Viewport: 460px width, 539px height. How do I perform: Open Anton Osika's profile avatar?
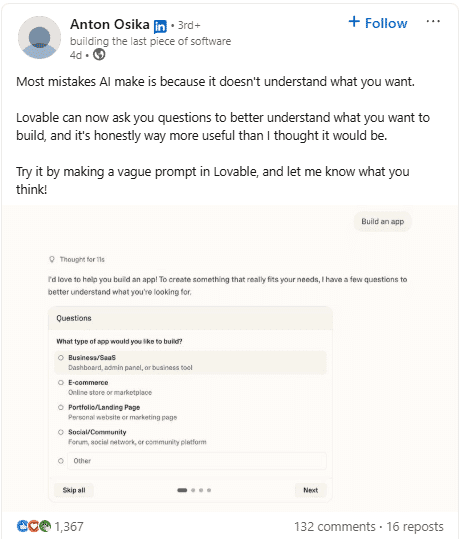tap(39, 37)
